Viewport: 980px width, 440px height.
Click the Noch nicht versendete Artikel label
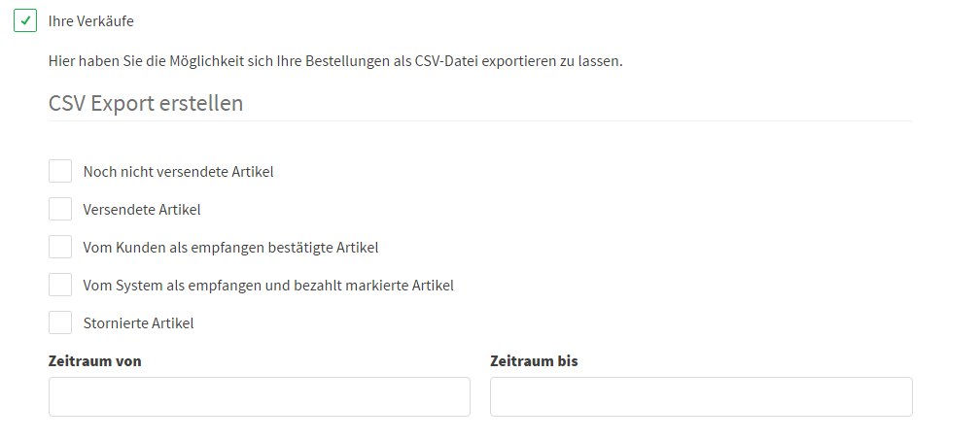178,172
